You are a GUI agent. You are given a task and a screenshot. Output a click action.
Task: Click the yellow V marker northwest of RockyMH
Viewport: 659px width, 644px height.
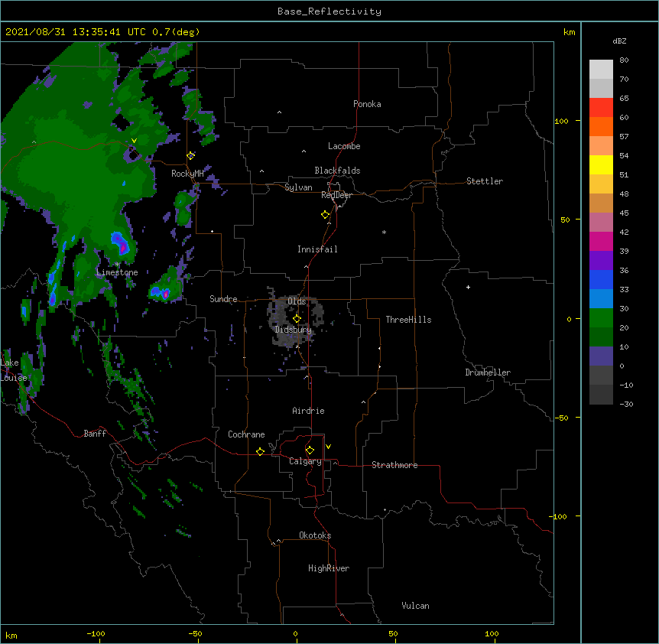134,141
